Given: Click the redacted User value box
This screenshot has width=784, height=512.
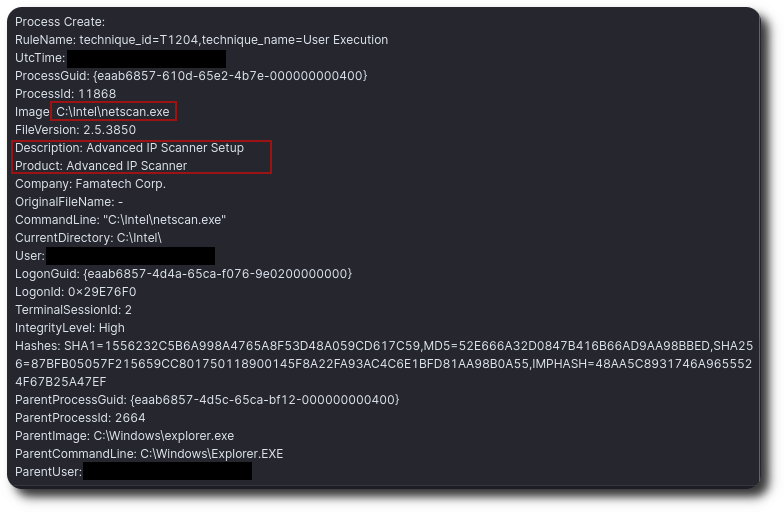Looking at the screenshot, I should (x=130, y=256).
